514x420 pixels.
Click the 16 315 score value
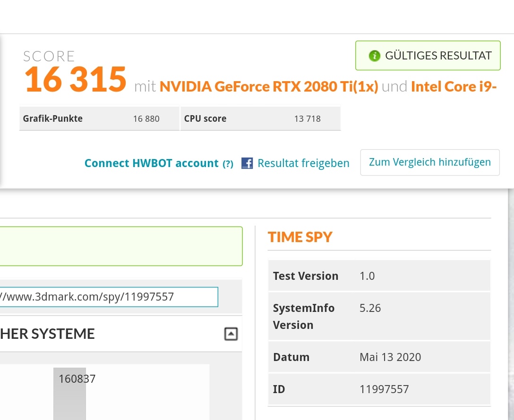[76, 79]
